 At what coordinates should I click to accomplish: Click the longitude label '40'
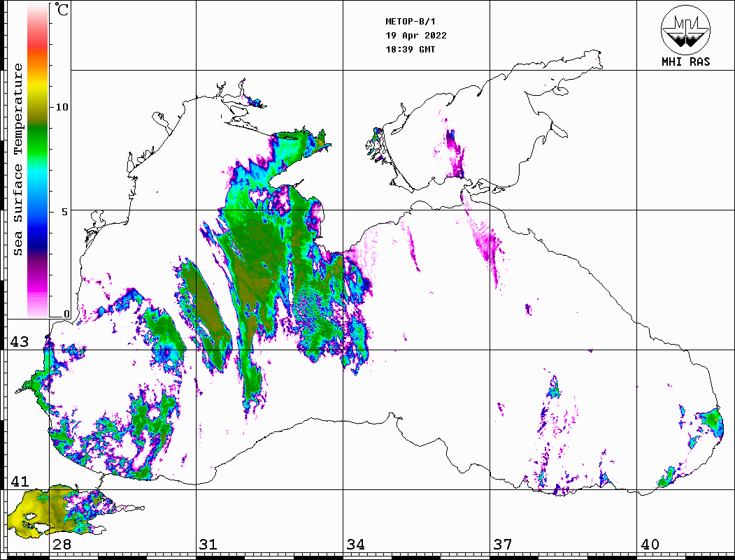650,544
